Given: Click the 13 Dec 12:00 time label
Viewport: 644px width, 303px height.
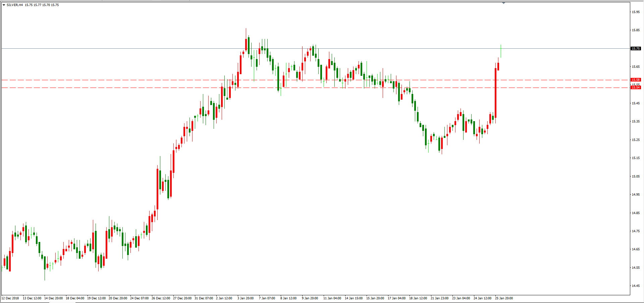Looking at the screenshot, I should point(32,298).
